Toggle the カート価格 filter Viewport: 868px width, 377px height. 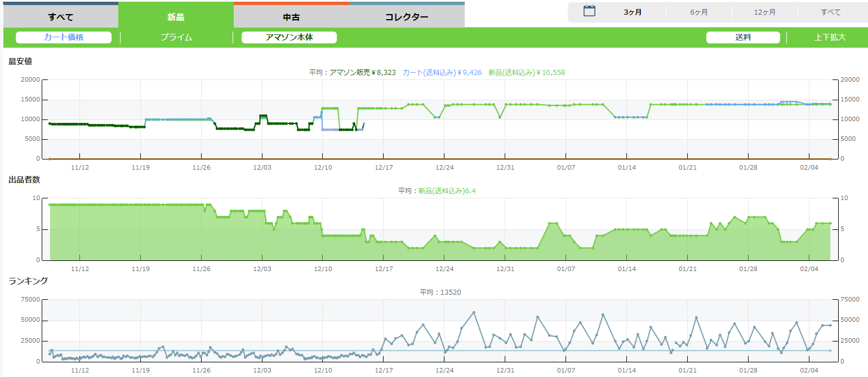click(x=64, y=38)
